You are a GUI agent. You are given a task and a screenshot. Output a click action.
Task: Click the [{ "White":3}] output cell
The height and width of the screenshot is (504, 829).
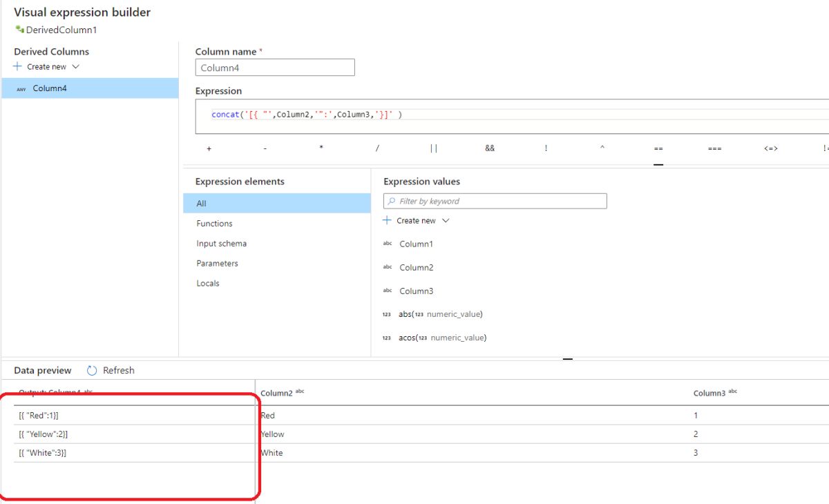click(43, 453)
